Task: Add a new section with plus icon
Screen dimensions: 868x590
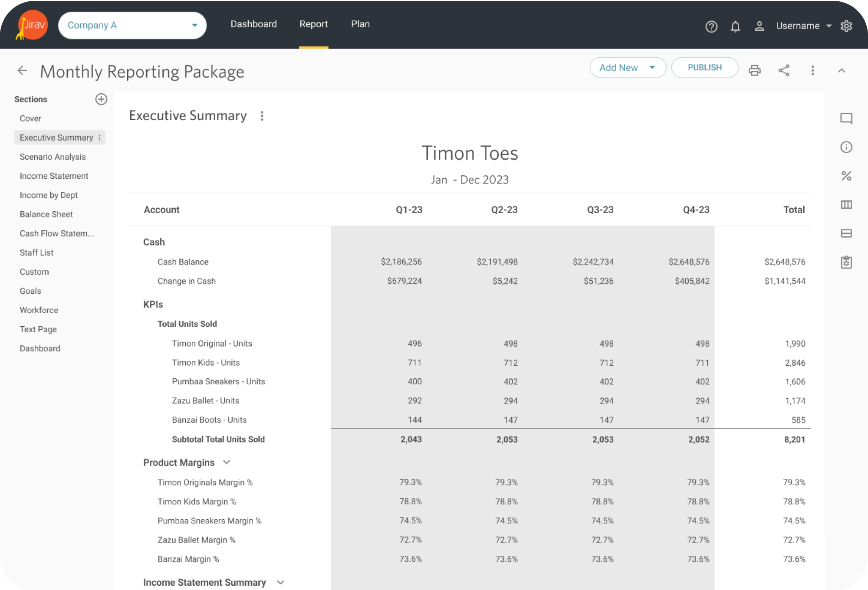Action: pyautogui.click(x=101, y=99)
